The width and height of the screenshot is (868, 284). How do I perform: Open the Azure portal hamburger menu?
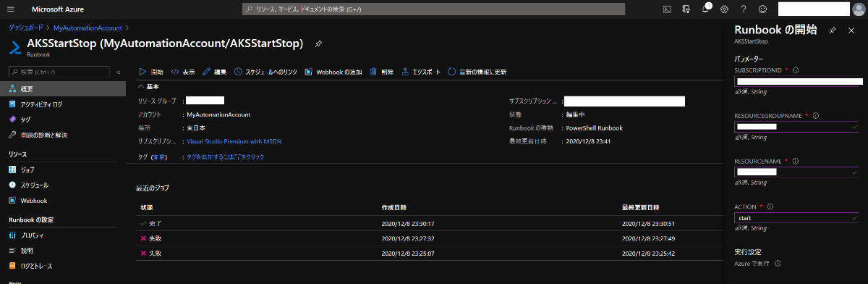click(11, 9)
